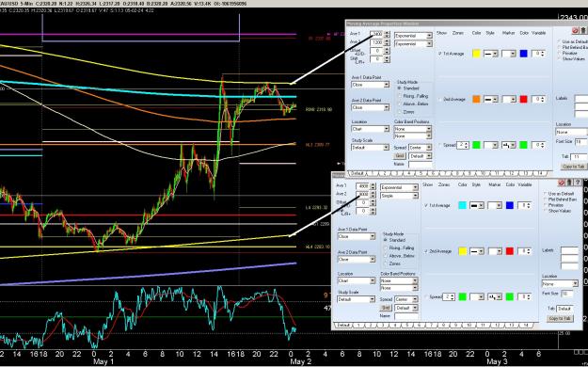This screenshot has height=367, width=588.
Task: Click Ave 1 period field in upper window
Action: click(376, 34)
